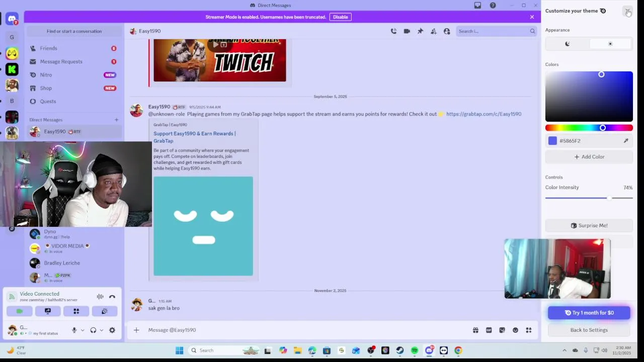The width and height of the screenshot is (644, 362).
Task: Select the light appearance mode
Action: [610, 44]
